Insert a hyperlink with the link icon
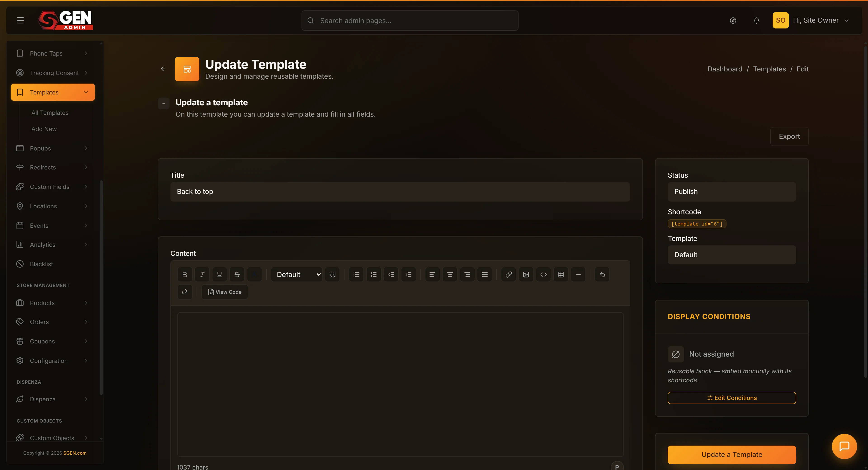This screenshot has height=470, width=868. coord(509,275)
